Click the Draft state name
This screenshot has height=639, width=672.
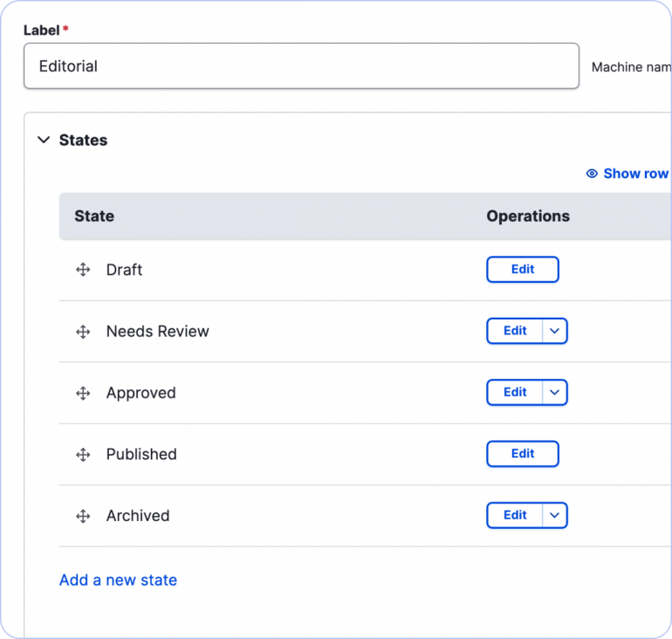124,270
